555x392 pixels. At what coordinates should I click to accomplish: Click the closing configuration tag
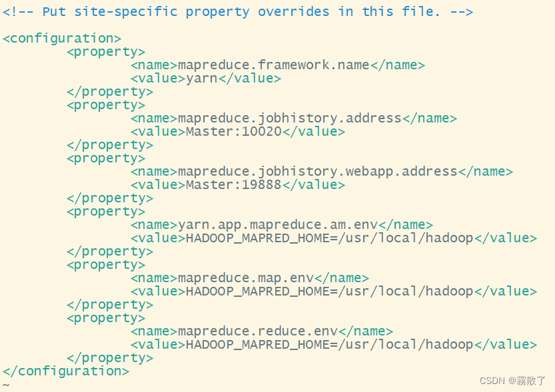pyautogui.click(x=66, y=371)
